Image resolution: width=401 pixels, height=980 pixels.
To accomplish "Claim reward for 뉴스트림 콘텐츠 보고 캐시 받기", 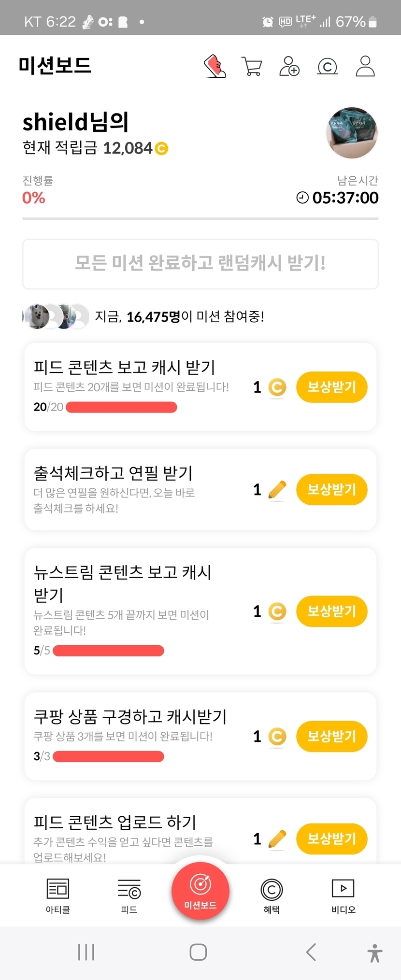I will click(331, 611).
